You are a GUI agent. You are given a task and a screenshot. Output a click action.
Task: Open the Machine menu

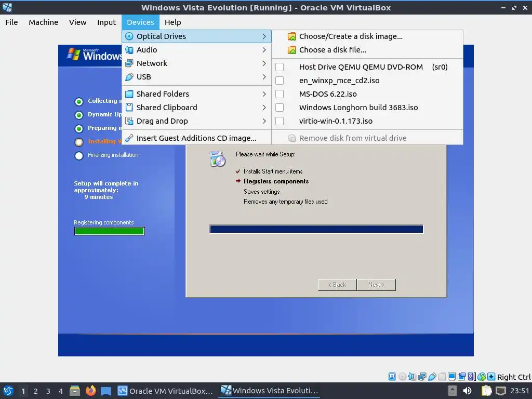(x=44, y=22)
